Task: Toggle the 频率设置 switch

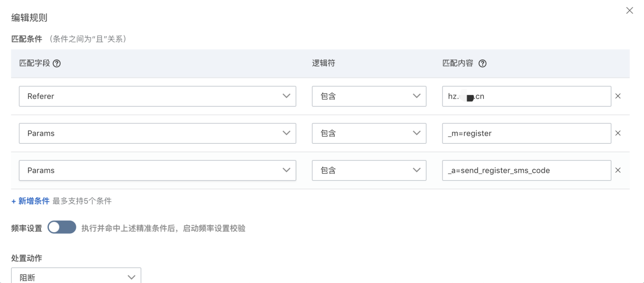Action: (62, 228)
